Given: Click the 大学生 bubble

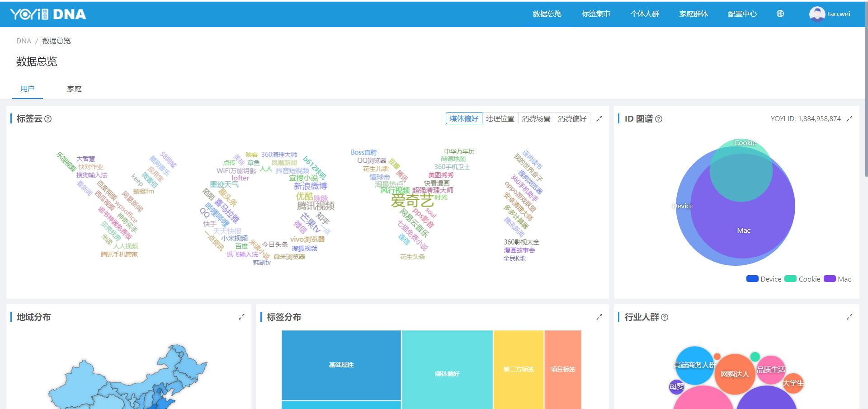Looking at the screenshot, I should [x=793, y=383].
